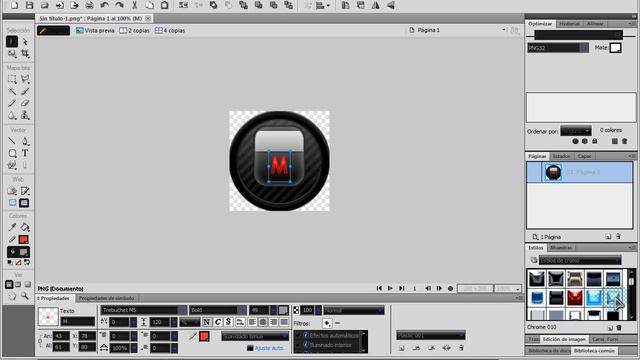Click the Cut scissors icon
This screenshot has height=360, width=640.
(134, 5)
